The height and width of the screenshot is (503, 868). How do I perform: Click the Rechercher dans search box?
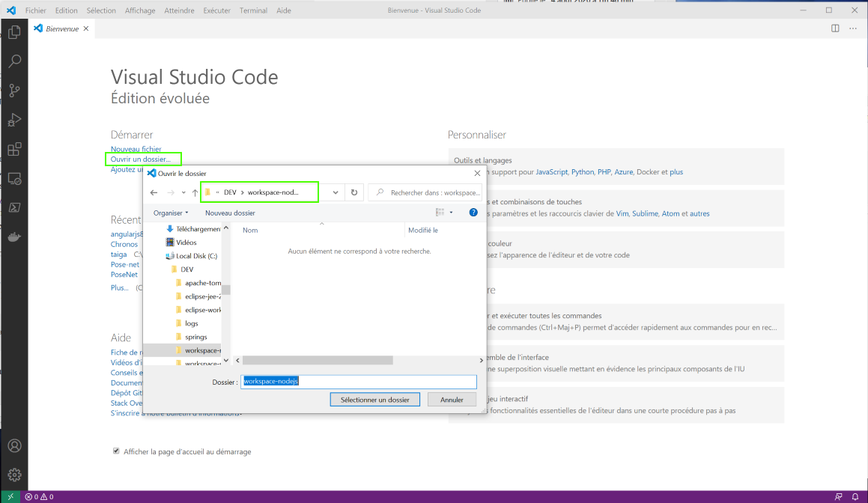click(425, 192)
